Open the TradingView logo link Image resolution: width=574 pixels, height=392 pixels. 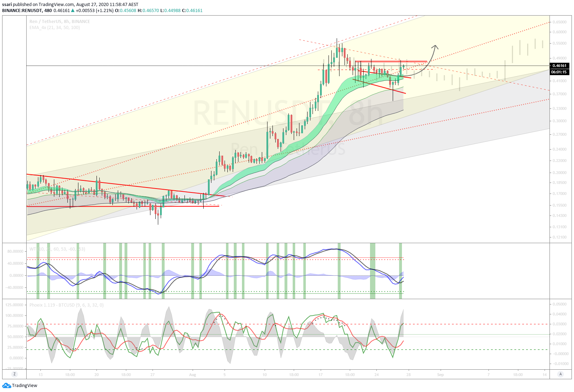point(20,386)
